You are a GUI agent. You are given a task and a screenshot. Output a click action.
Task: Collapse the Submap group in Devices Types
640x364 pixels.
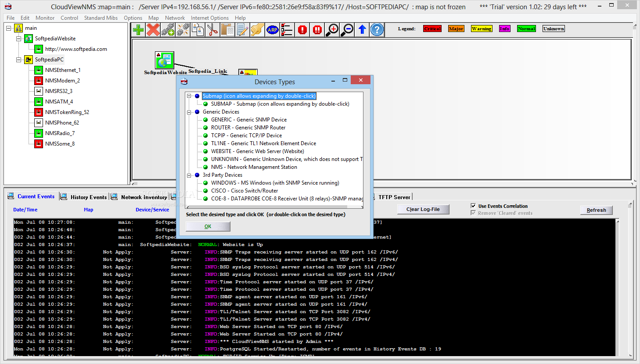pos(189,96)
